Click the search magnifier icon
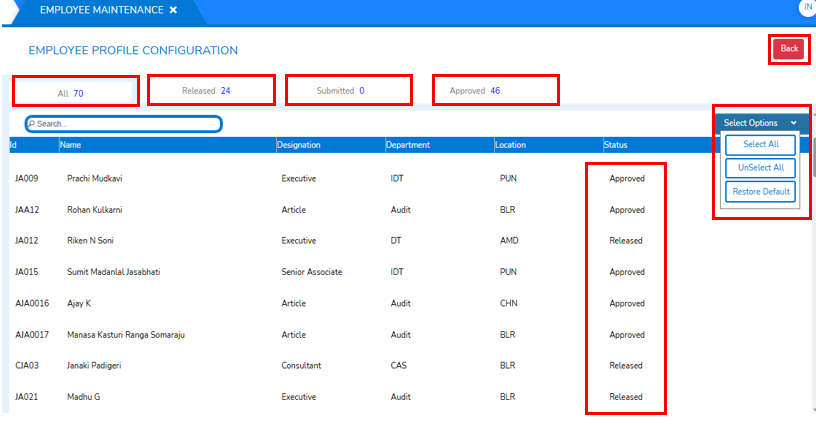This screenshot has width=816, height=424. coord(31,124)
